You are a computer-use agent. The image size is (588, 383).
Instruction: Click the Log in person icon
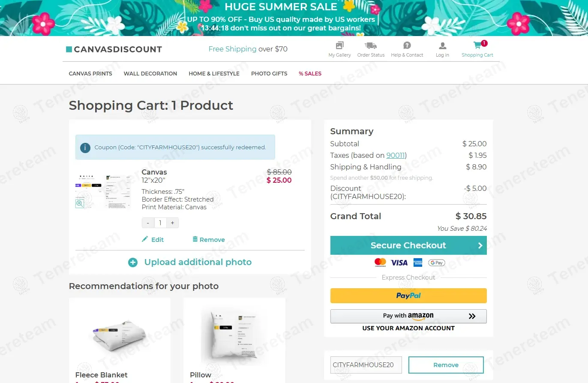(442, 45)
